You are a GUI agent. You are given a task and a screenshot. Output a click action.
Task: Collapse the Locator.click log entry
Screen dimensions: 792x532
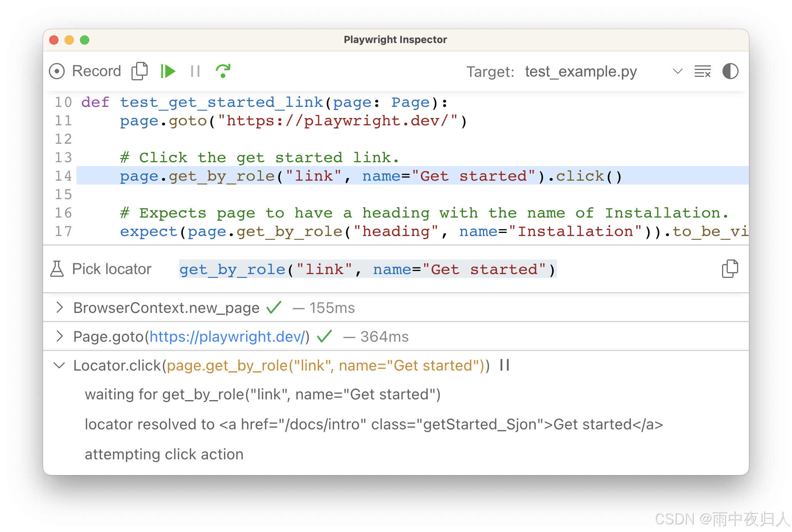click(59, 365)
